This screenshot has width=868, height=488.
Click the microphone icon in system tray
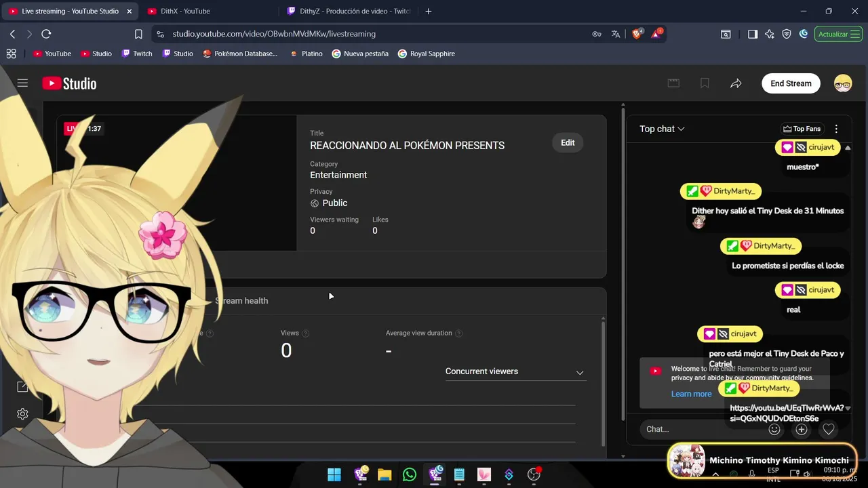point(751,474)
